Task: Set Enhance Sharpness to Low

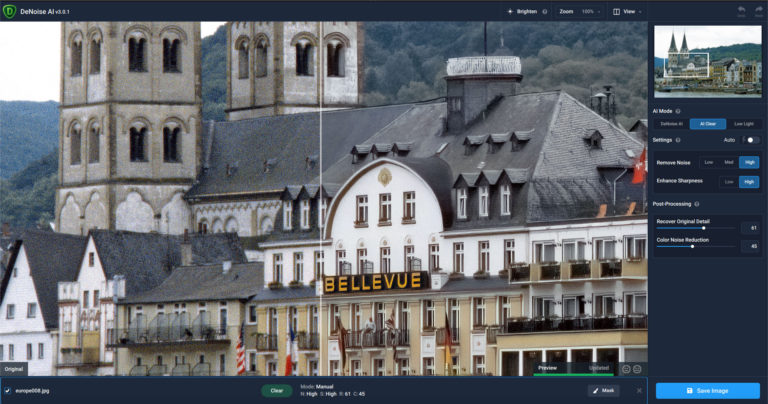Action: point(728,182)
